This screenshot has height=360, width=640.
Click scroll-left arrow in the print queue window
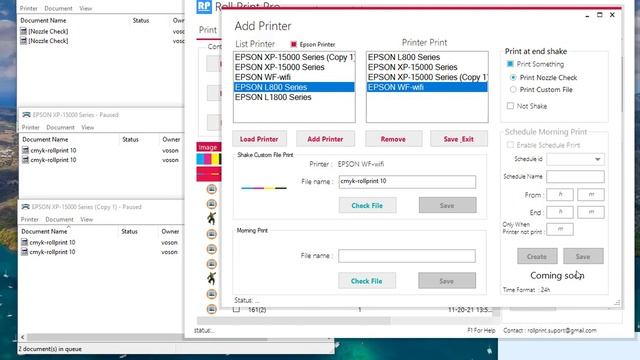(x=22, y=338)
